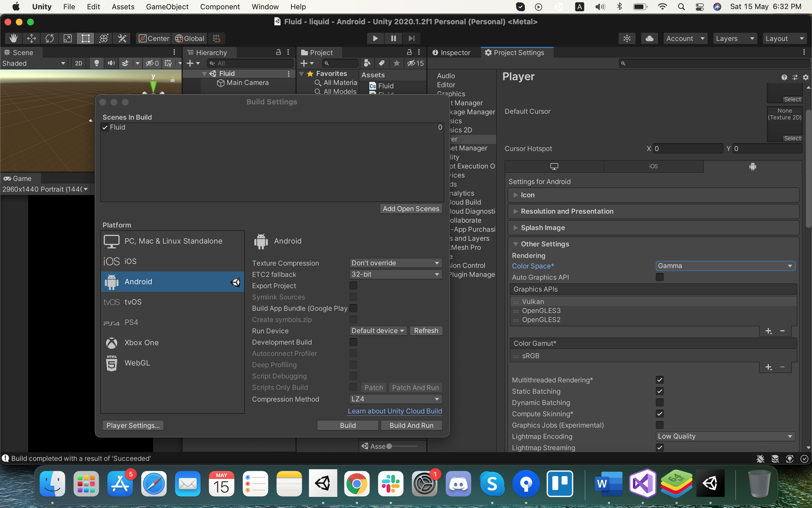Select the Transform tool
Screen dimensions: 812x508
click(x=104, y=38)
